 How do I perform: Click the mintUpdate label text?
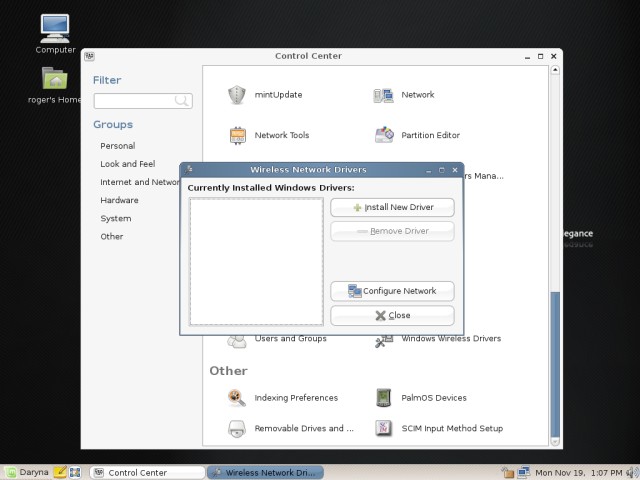click(x=278, y=95)
